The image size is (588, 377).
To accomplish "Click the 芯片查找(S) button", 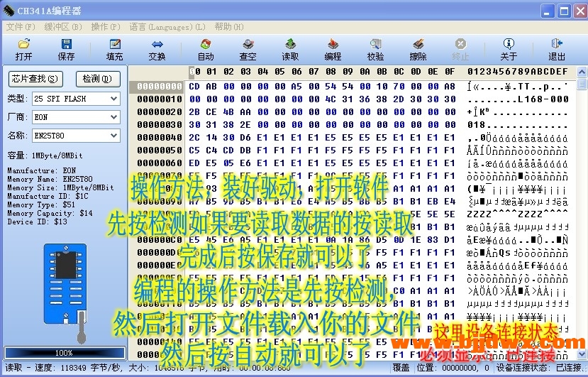I will pos(35,79).
